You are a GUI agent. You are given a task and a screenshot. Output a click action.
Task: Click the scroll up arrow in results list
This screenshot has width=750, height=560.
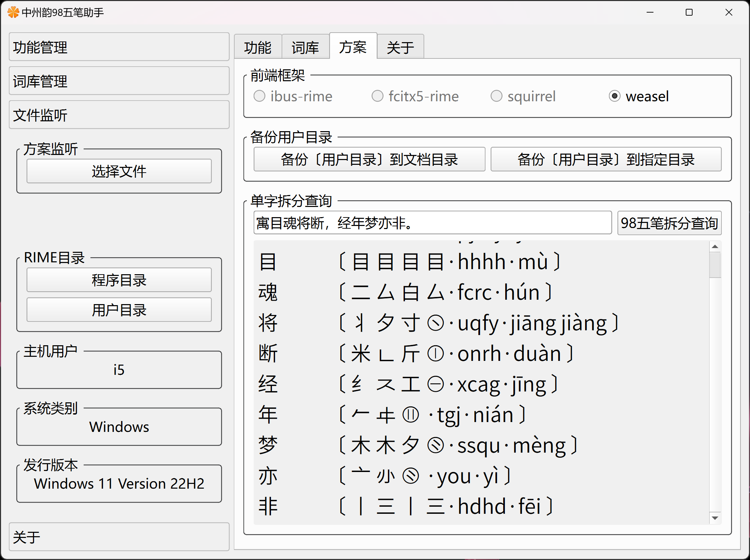(x=715, y=247)
